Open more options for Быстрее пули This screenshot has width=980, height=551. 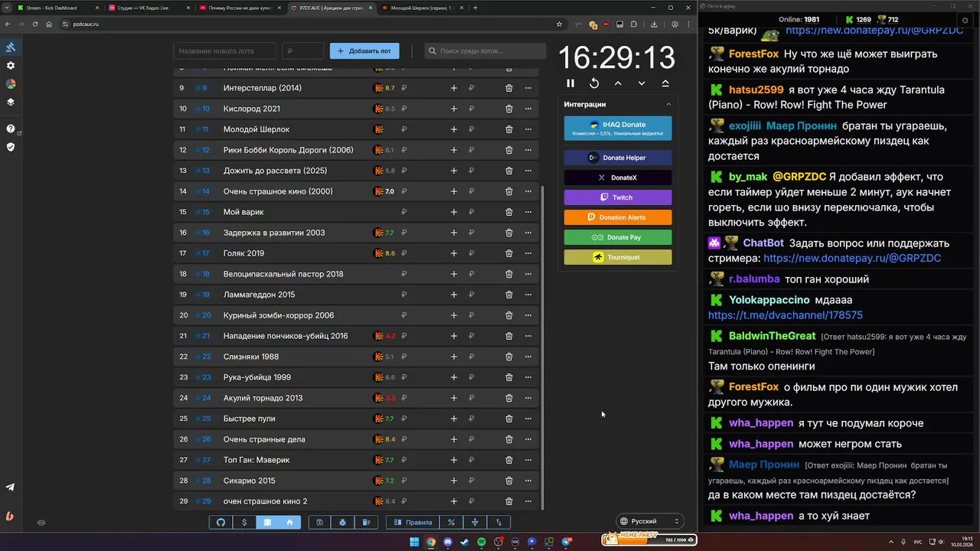pyautogui.click(x=528, y=419)
